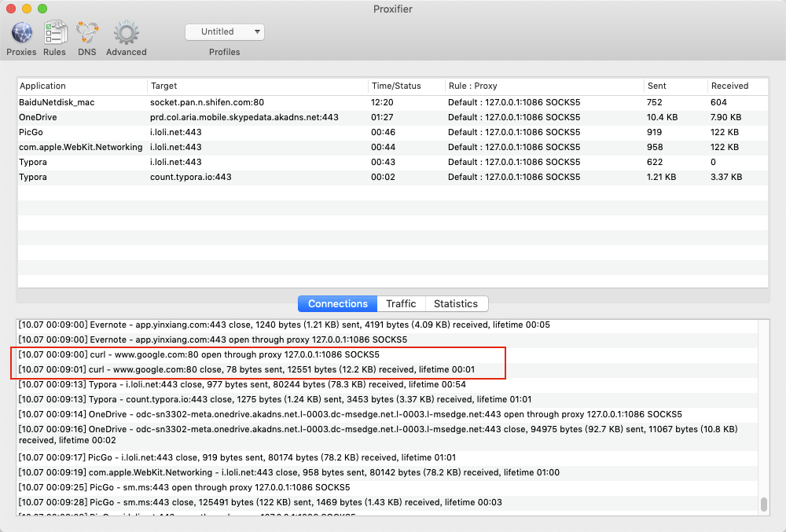Sort by the Application column header
Image resolution: width=786 pixels, height=532 pixels.
[x=83, y=86]
